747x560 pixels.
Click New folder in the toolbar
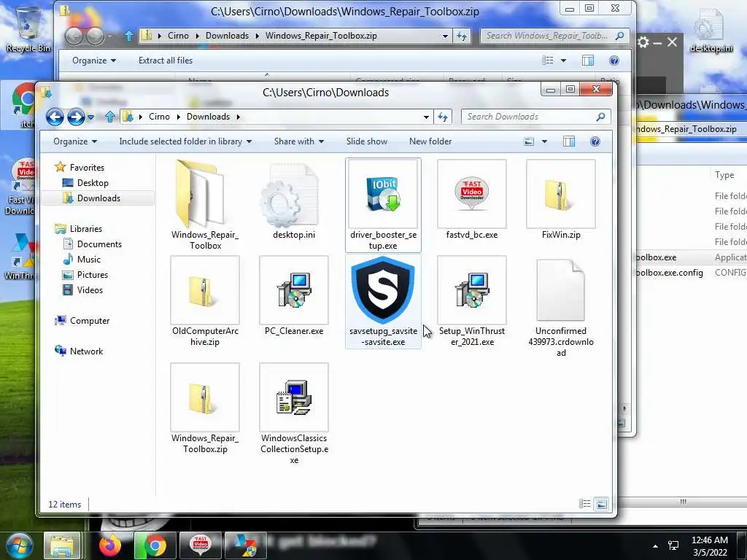[430, 141]
